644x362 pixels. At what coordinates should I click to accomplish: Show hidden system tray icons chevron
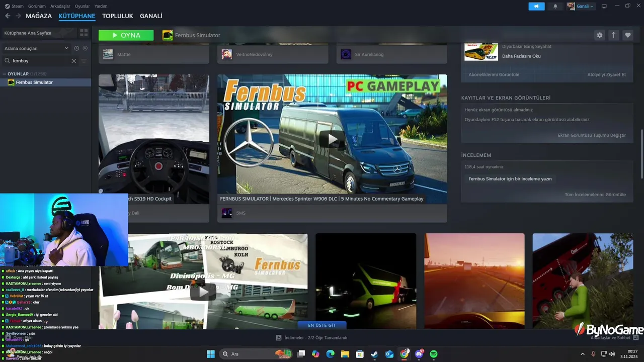click(x=583, y=354)
